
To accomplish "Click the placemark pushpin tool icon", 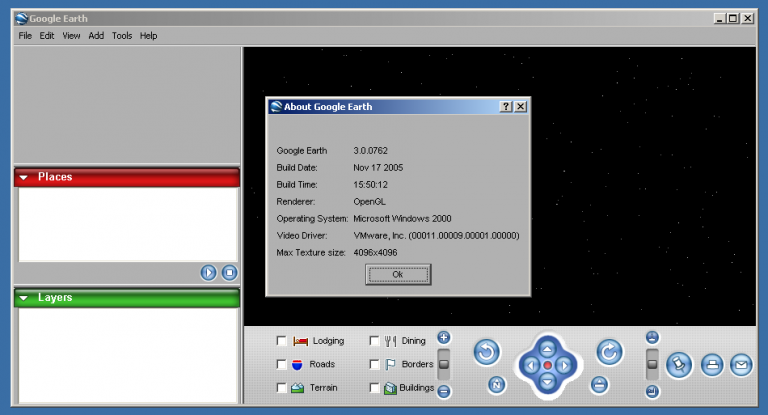I will coord(679,365).
